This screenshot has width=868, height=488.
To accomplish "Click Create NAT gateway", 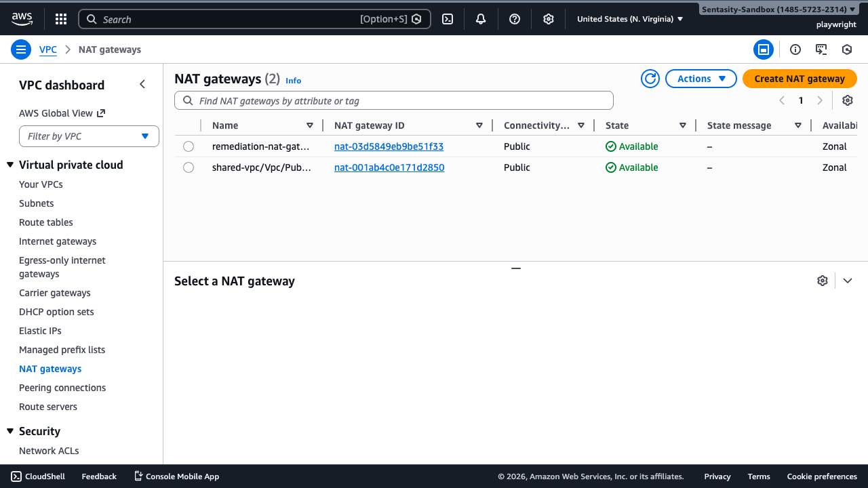I will [799, 79].
